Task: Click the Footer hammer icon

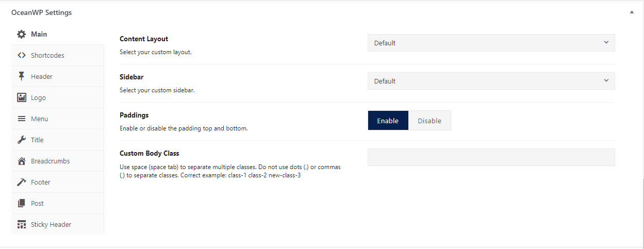Action: (x=21, y=182)
